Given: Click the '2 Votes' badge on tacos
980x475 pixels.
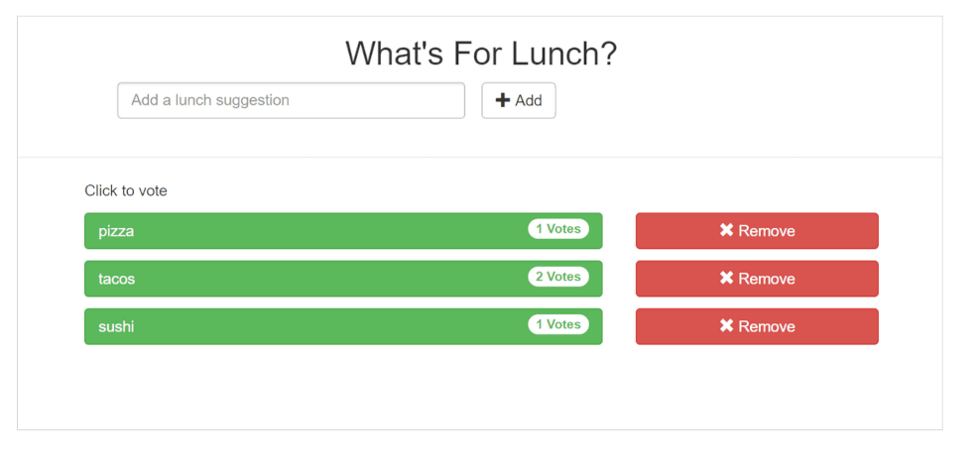Looking at the screenshot, I should click(558, 277).
